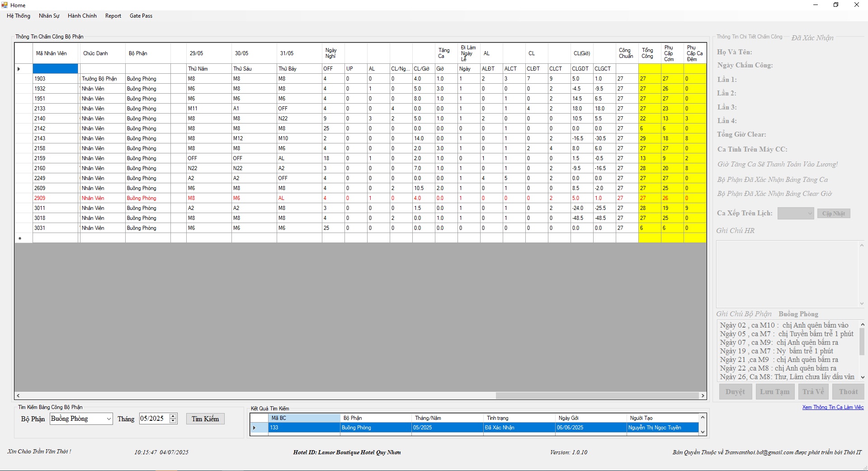This screenshot has height=471, width=868.
Task: Expand the Bộ Phận department dropdown
Action: [108, 419]
